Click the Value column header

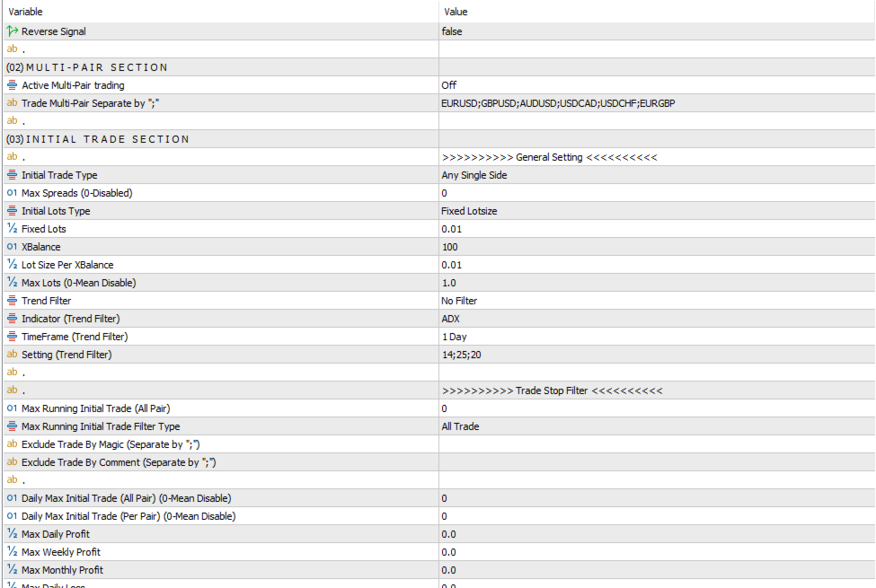[456, 12]
